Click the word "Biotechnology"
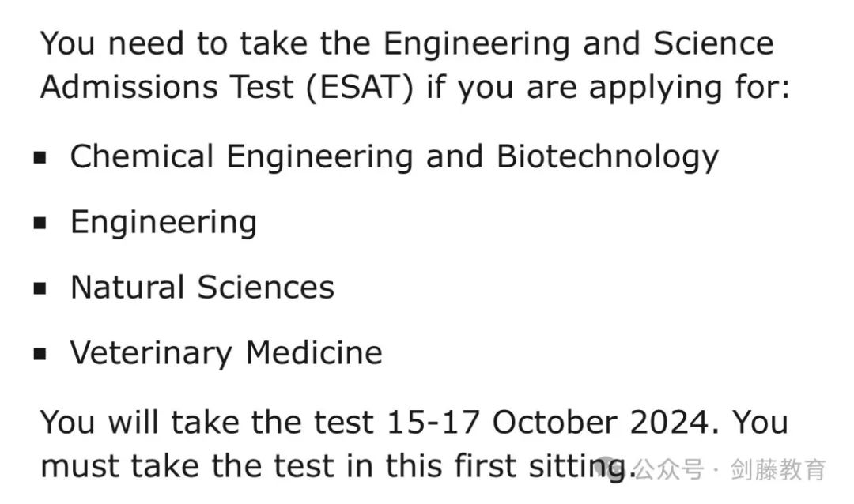 point(608,158)
